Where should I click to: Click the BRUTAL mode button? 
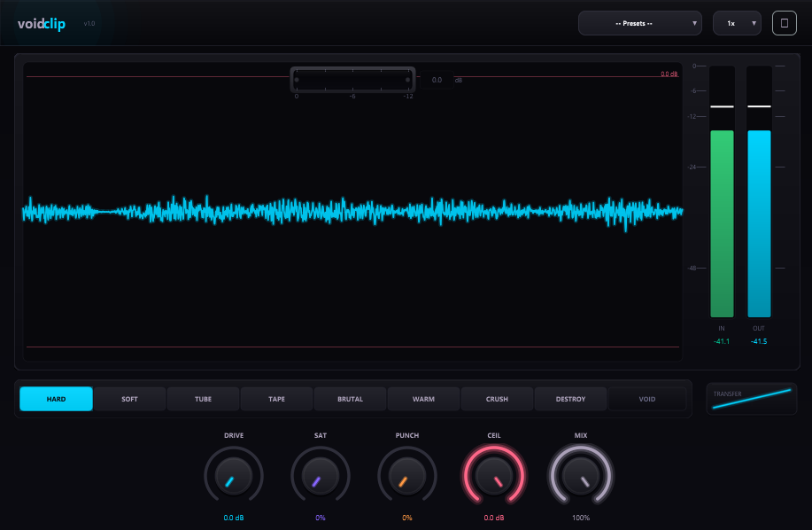point(350,399)
